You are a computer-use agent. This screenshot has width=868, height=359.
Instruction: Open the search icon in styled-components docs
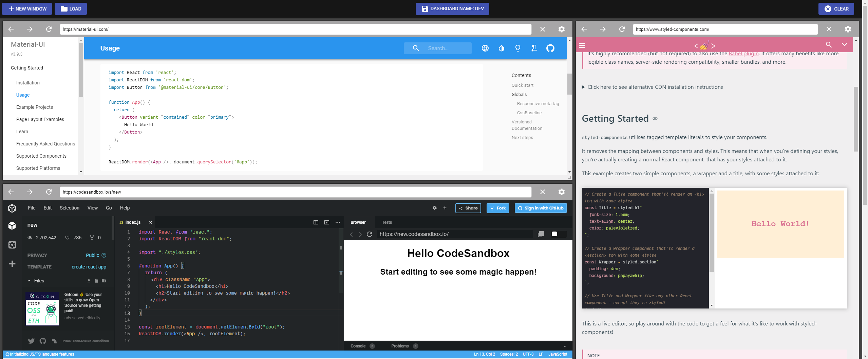click(828, 44)
